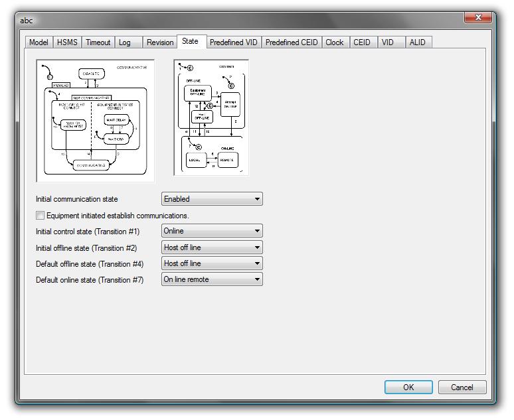
Task: Expand the Initial control state dropdown
Action: click(x=212, y=231)
